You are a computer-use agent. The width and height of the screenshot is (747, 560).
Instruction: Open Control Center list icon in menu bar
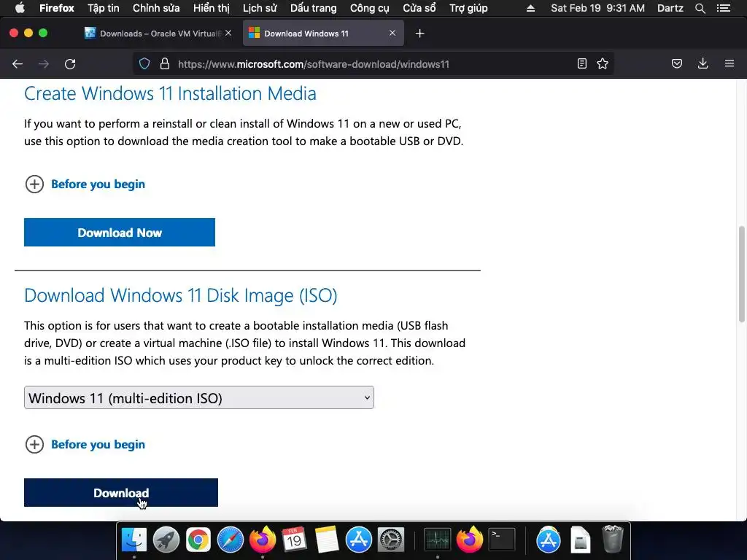(x=723, y=8)
